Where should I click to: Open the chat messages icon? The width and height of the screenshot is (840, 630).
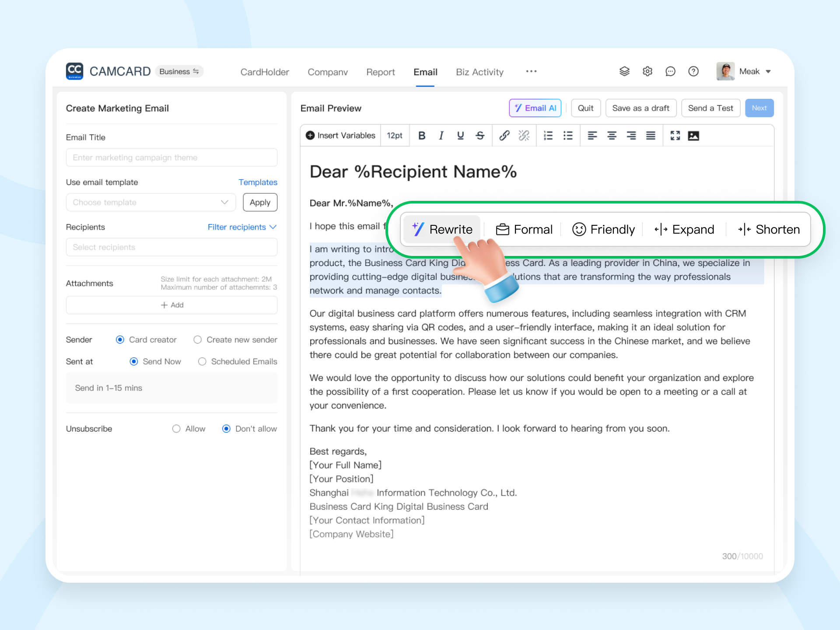pos(670,71)
